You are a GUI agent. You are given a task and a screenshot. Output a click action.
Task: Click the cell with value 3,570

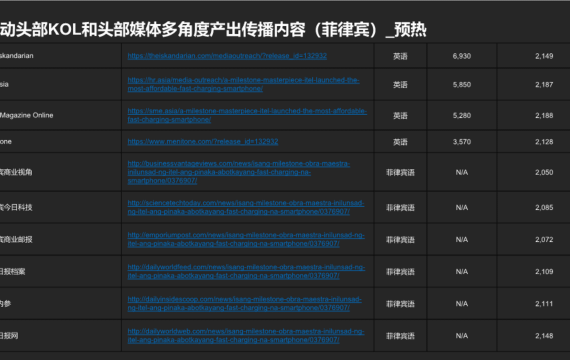pyautogui.click(x=462, y=142)
